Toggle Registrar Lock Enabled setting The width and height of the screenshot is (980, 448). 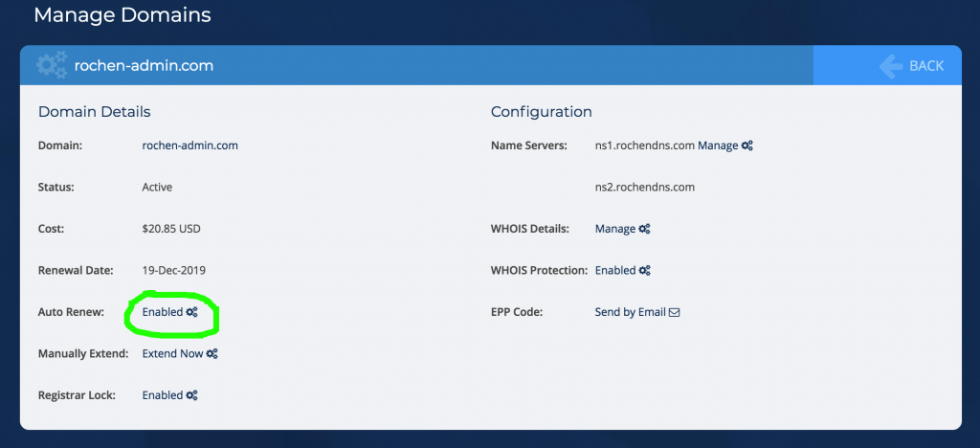click(x=163, y=395)
